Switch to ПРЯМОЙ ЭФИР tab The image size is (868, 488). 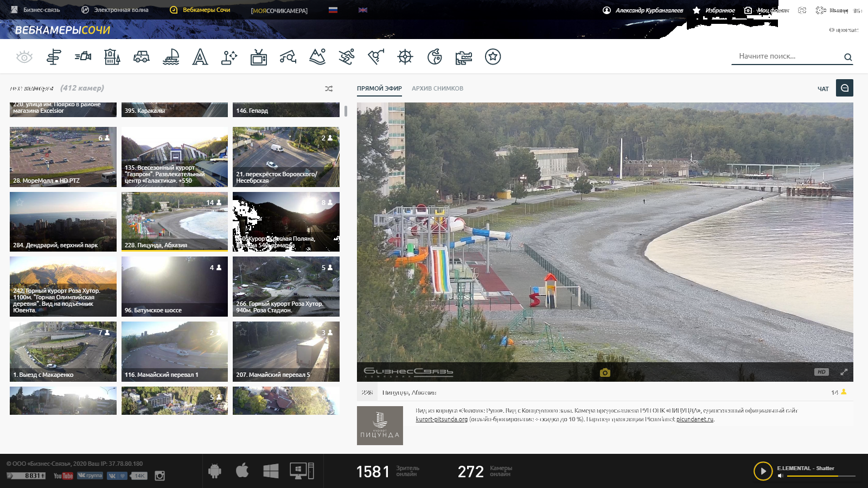[x=379, y=88]
